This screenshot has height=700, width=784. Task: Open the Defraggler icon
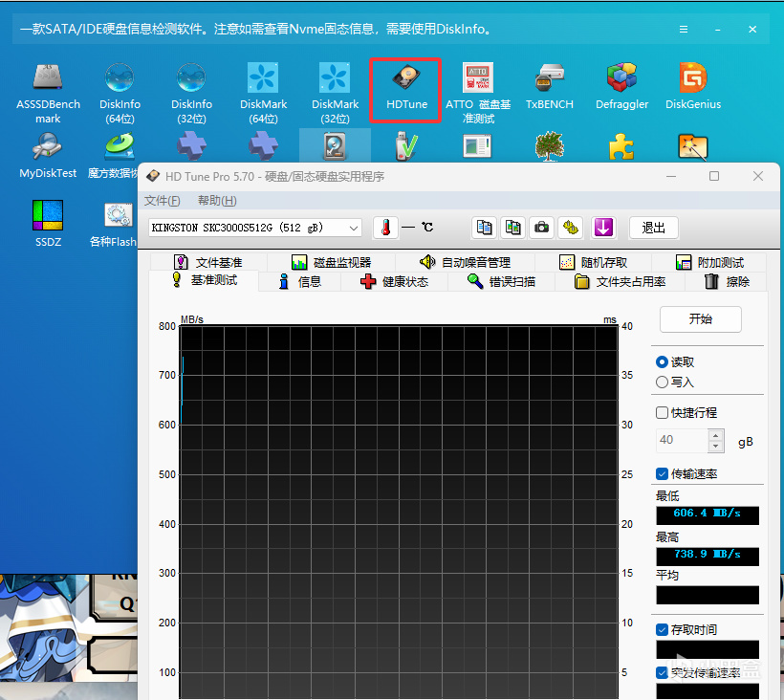[x=621, y=86]
